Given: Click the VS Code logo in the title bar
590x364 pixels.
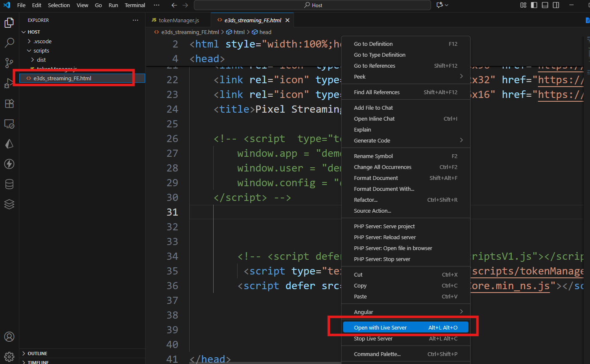Looking at the screenshot, I should pos(7,5).
